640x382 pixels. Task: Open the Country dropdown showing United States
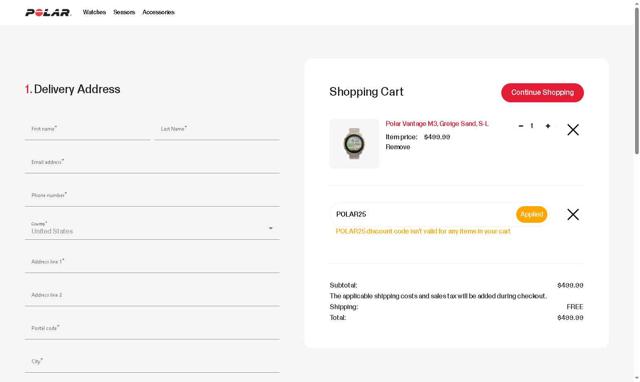(x=152, y=229)
